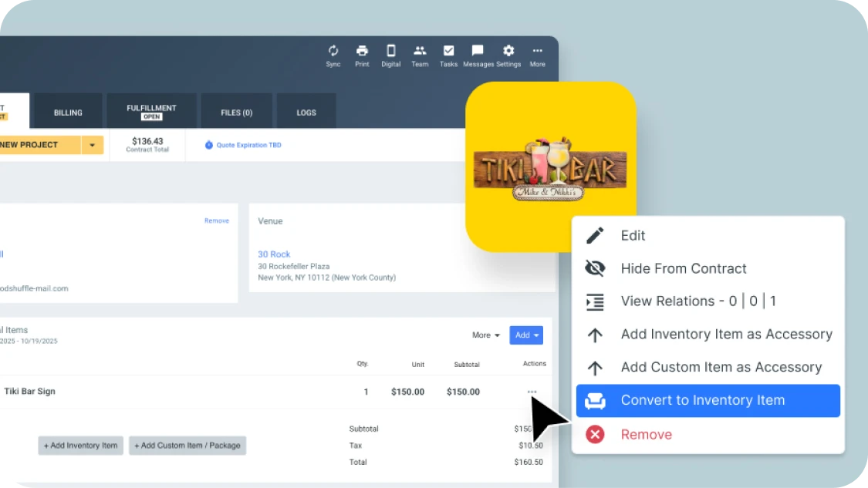The height and width of the screenshot is (488, 868).
Task: Expand the blue Add dropdown button
Action: click(x=525, y=335)
